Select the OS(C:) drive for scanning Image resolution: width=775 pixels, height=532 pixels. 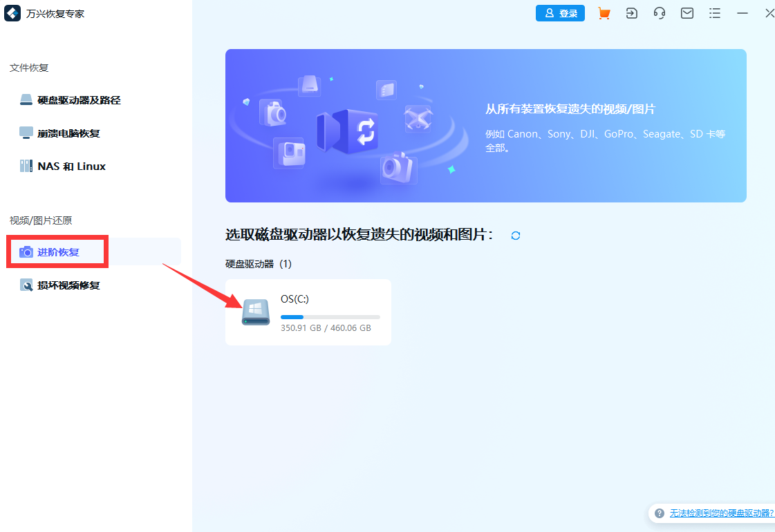308,312
